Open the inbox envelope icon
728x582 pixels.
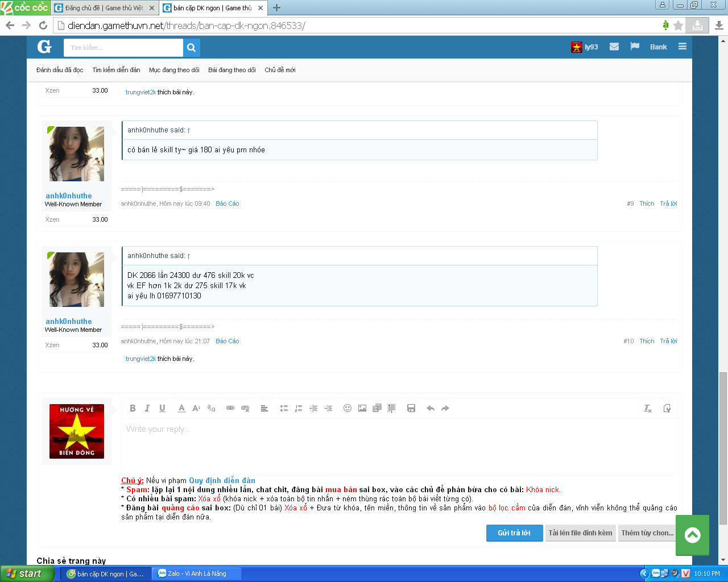614,47
